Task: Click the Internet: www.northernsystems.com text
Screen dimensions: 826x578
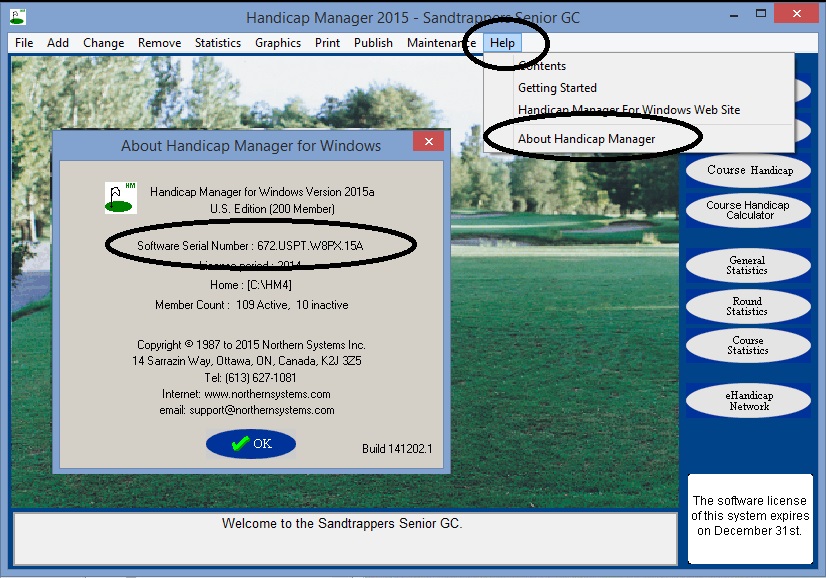Action: coord(246,394)
